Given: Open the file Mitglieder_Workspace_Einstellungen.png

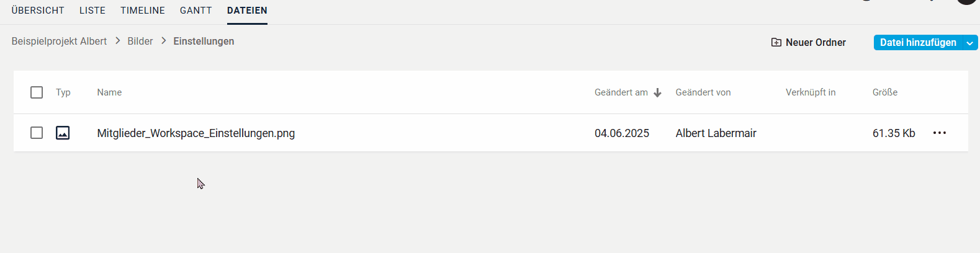Looking at the screenshot, I should [x=196, y=133].
